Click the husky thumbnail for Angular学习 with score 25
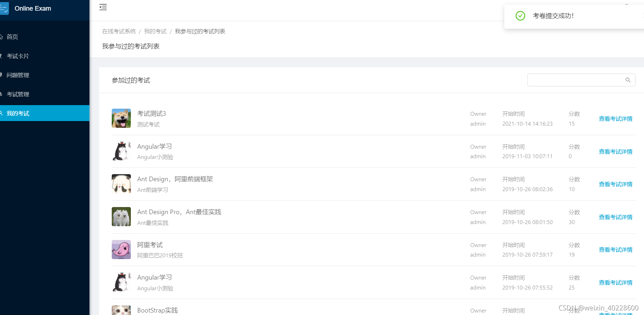Screen dimensions: 644x315 coord(121,282)
